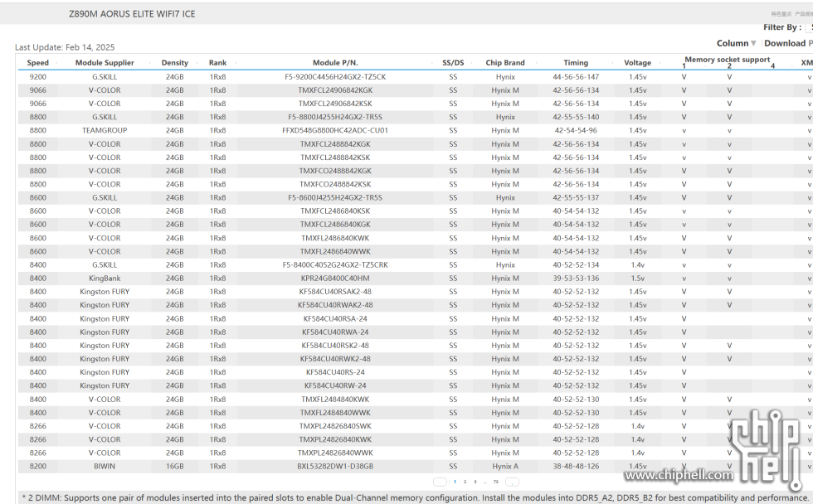Select part number TMXFCL24906842KSK

[335, 104]
